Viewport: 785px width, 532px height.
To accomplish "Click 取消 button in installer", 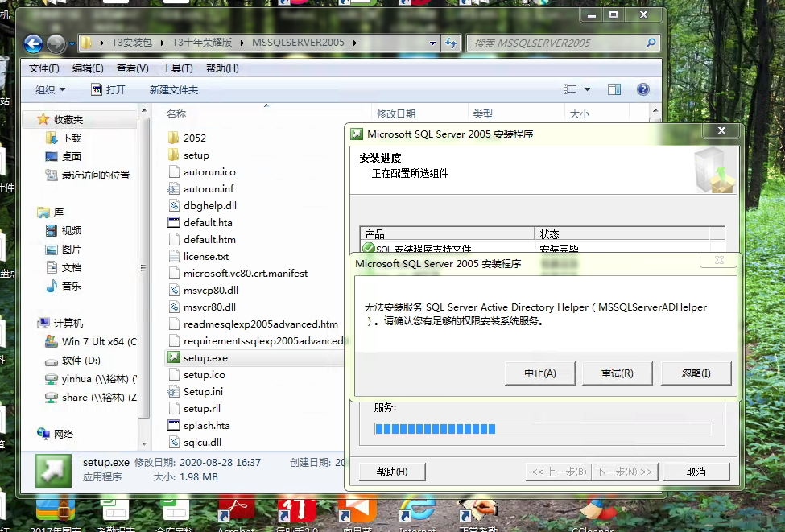I will pos(696,472).
